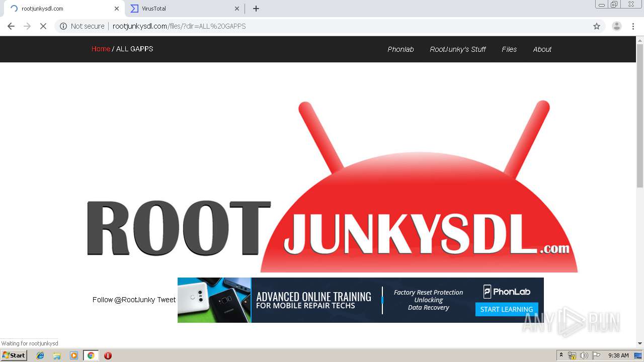The width and height of the screenshot is (644, 362).
Task: Open the volume tray icon
Action: tap(584, 355)
